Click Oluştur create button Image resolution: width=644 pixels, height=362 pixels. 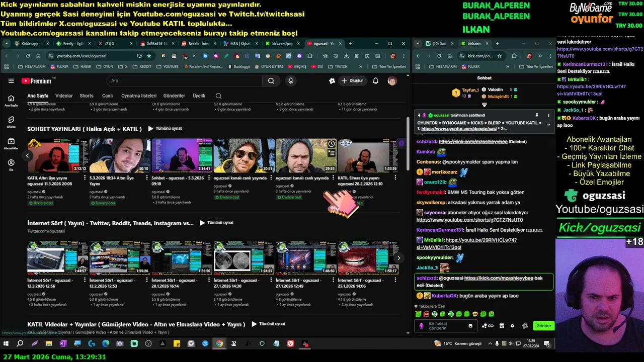point(352,81)
